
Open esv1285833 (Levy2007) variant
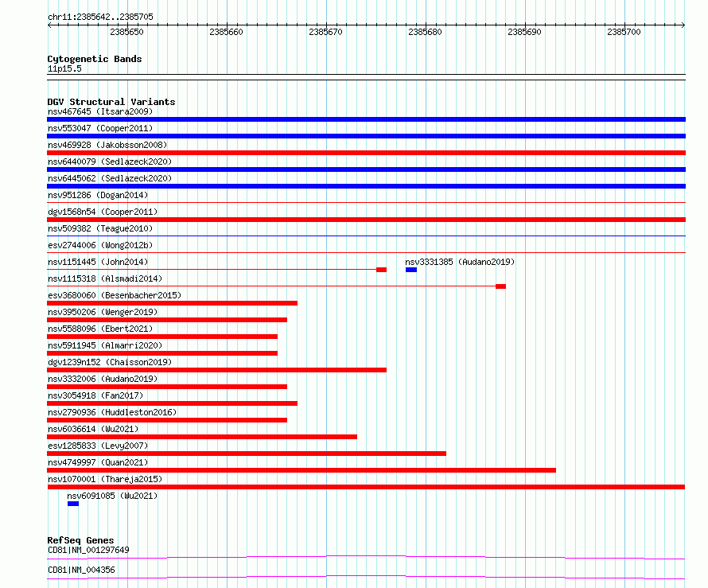click(x=98, y=446)
